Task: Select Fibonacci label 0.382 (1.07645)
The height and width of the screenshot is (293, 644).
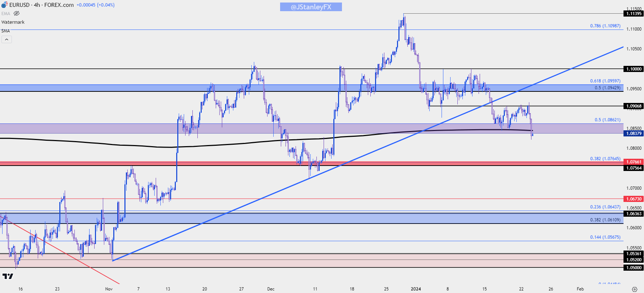Action: point(605,159)
